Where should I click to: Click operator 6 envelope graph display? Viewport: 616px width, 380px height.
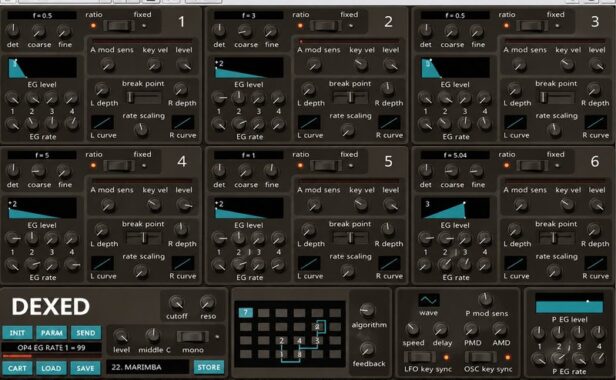[455, 209]
